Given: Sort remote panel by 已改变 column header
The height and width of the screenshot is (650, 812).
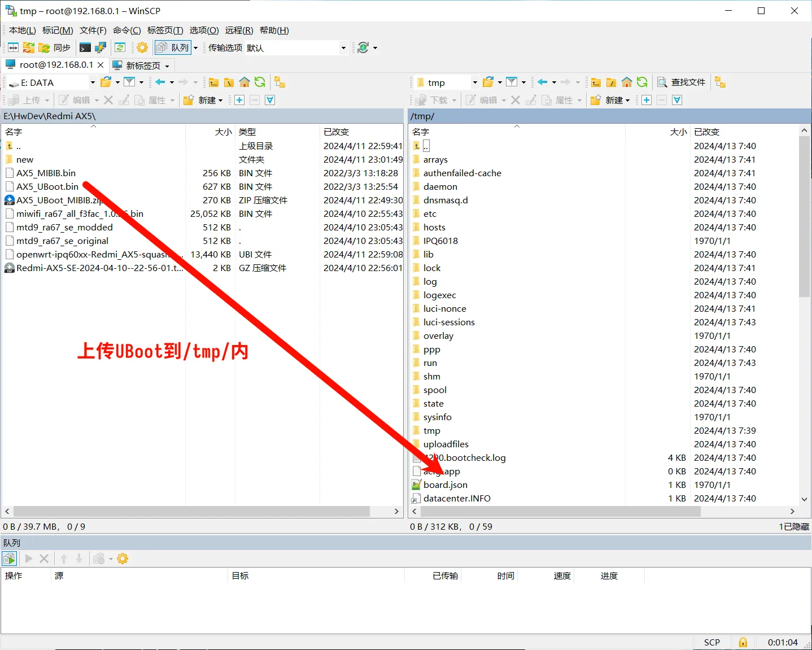Looking at the screenshot, I should (x=744, y=132).
